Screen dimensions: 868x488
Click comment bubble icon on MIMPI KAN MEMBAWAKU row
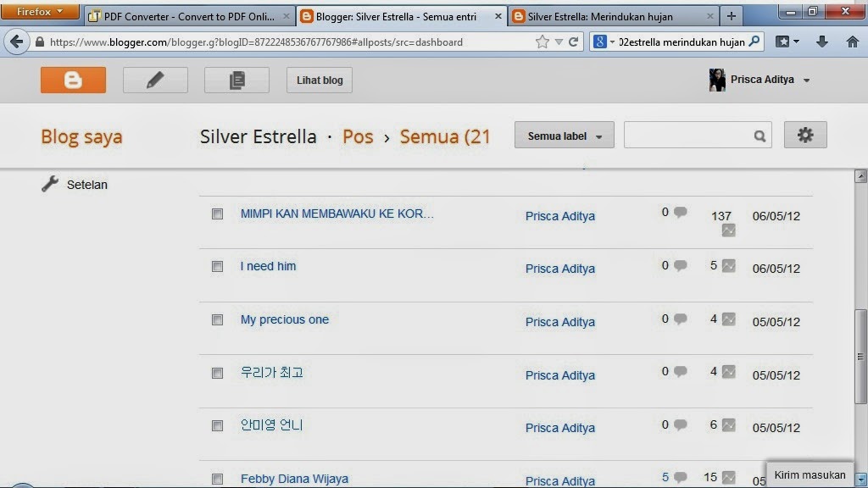coord(681,213)
